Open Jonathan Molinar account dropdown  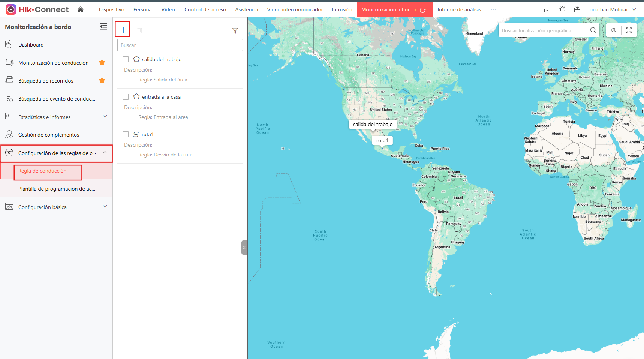coord(611,9)
